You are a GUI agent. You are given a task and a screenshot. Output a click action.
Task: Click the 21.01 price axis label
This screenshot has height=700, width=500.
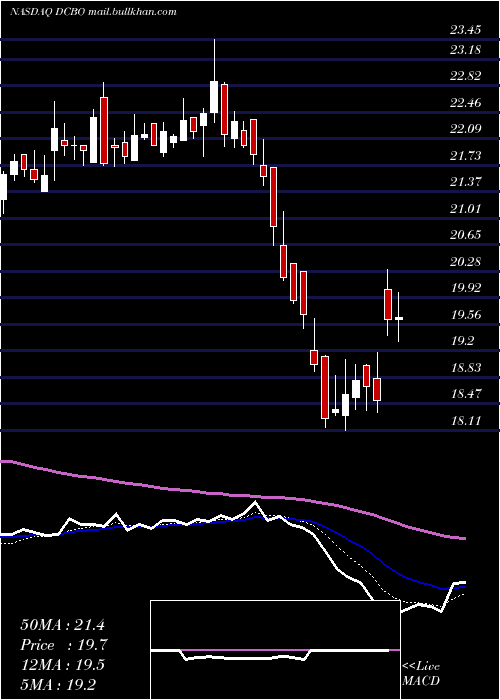pos(465,208)
